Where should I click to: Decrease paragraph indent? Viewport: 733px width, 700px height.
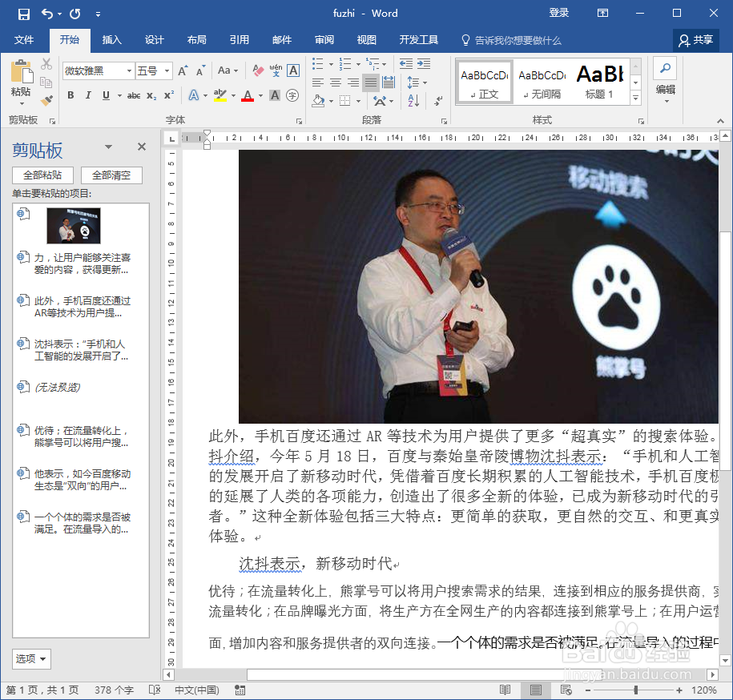[x=406, y=64]
